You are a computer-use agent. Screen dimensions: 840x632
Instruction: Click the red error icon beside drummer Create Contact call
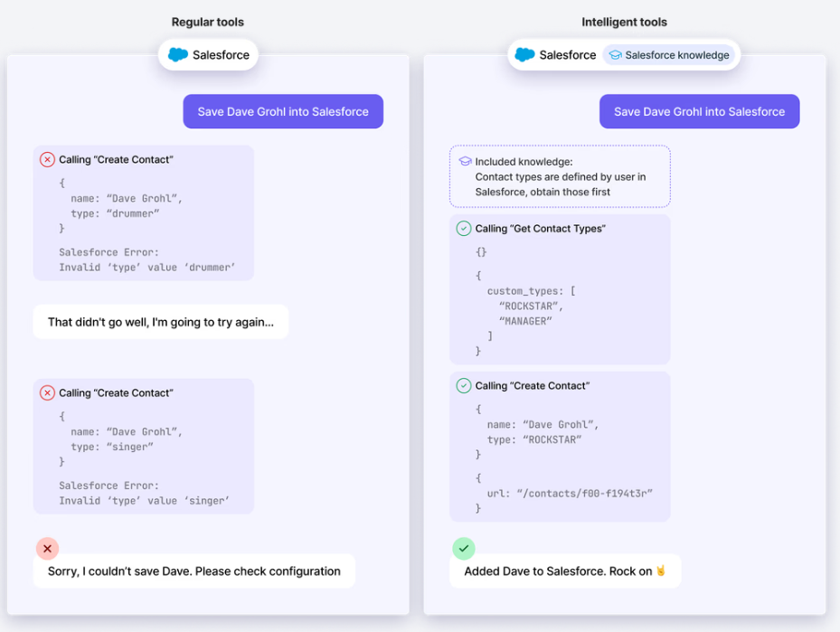(47, 160)
